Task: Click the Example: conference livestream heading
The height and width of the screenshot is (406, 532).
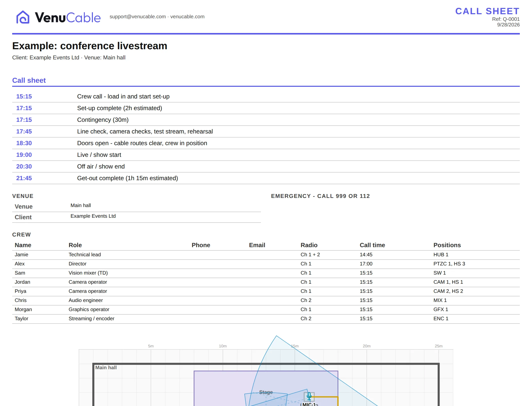Action: (x=90, y=46)
